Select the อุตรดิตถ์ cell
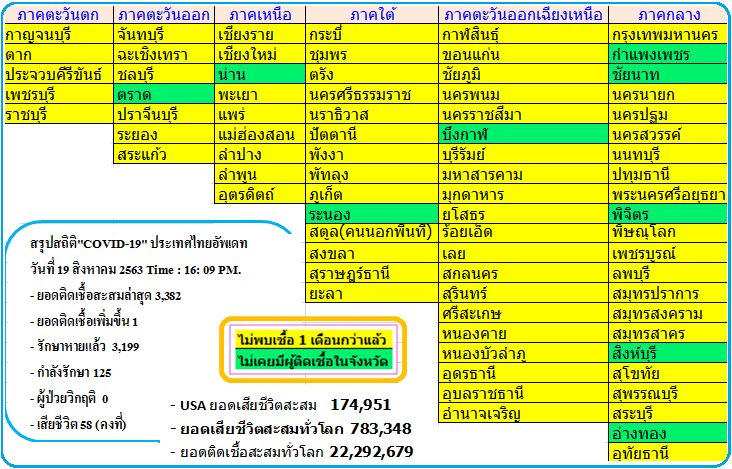The width and height of the screenshot is (732, 469). coord(260,194)
